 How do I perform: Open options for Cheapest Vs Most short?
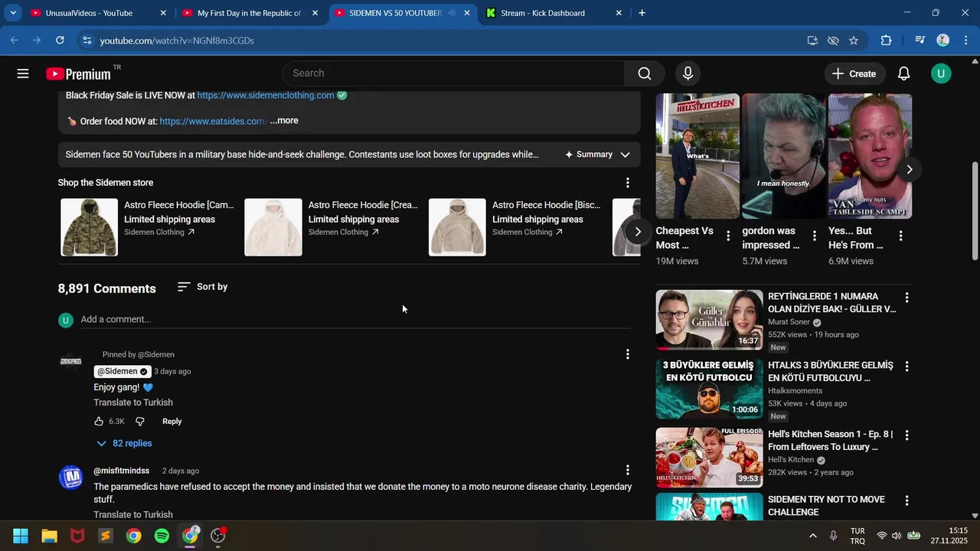click(728, 236)
